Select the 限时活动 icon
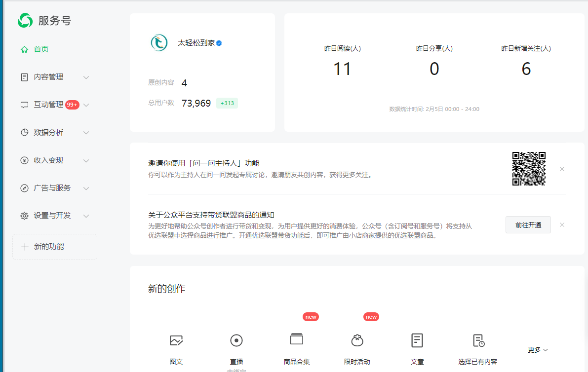This screenshot has height=372, width=588. tap(357, 340)
